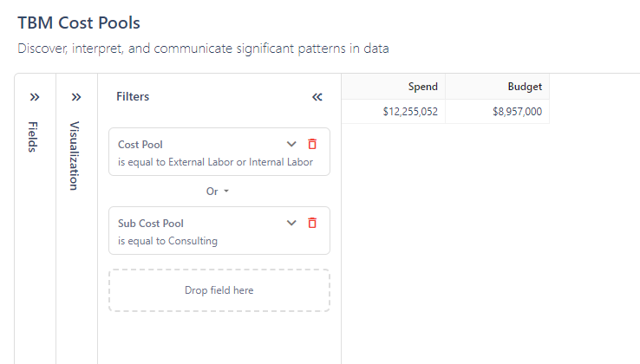Viewport: 640px width, 364px height.
Task: Expand the Cost Pool filter chevron
Action: click(291, 144)
